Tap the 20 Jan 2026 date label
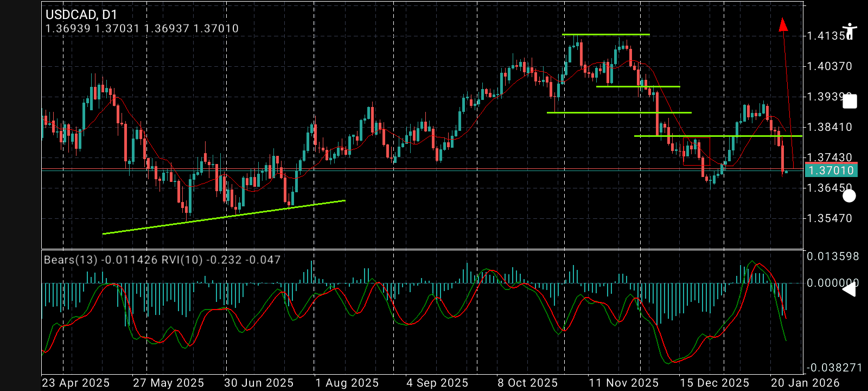The height and width of the screenshot is (391, 868). 805,383
